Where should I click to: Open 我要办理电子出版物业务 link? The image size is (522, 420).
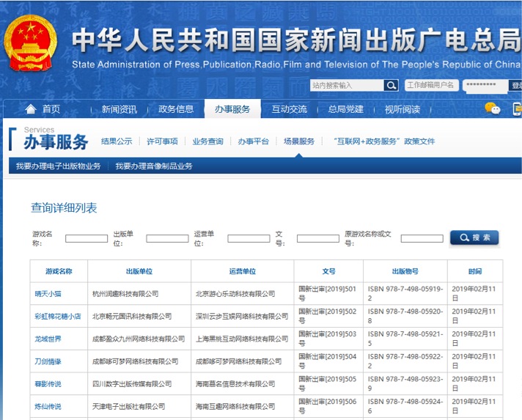pos(58,166)
